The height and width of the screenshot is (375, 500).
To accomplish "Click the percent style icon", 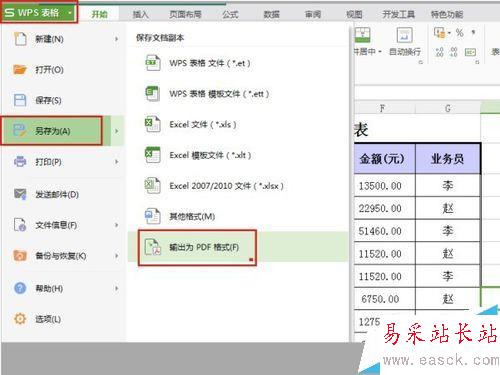I will [459, 33].
